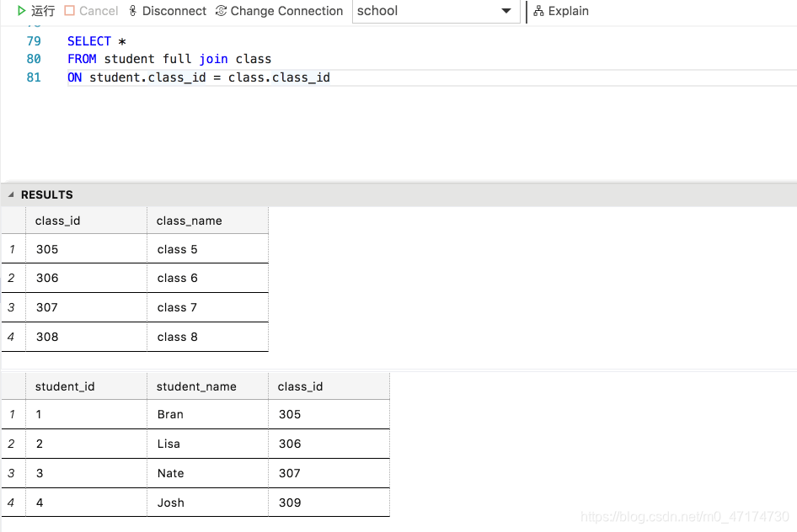
Task: Click class.class_id in the ON clause
Action: coord(279,77)
